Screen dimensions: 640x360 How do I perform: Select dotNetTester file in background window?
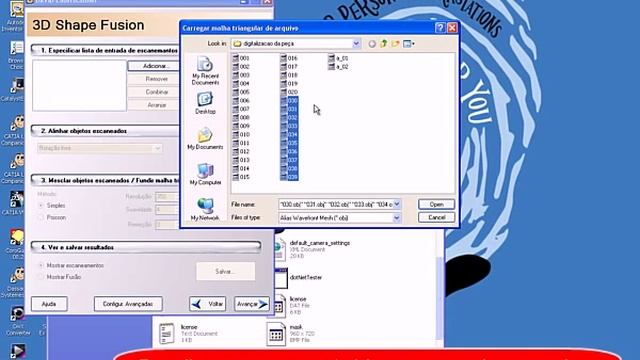point(298,278)
